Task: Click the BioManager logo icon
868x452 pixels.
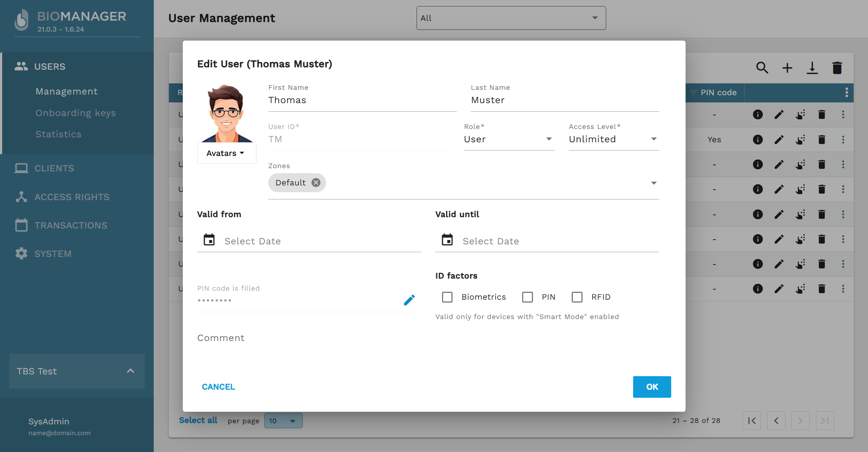Action: [x=22, y=20]
